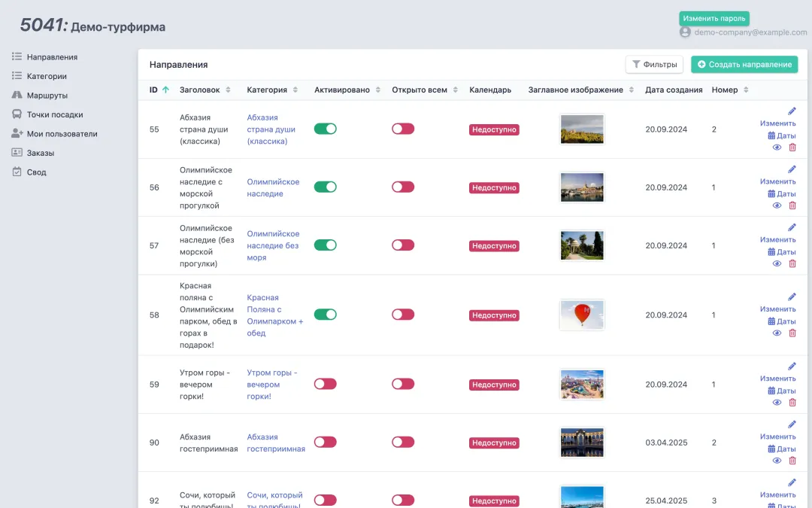Image resolution: width=812 pixels, height=508 pixels.
Task: Click the trash delete icon for row 56
Action: [x=792, y=205]
